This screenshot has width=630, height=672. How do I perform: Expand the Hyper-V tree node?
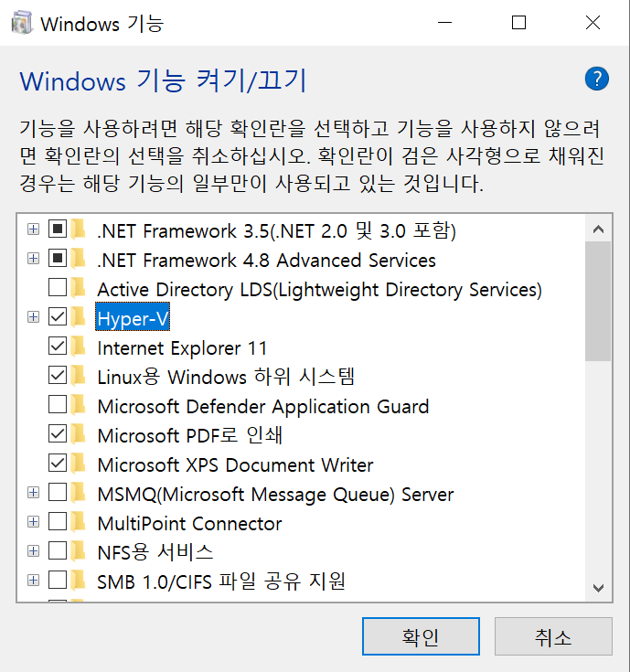coord(33,317)
